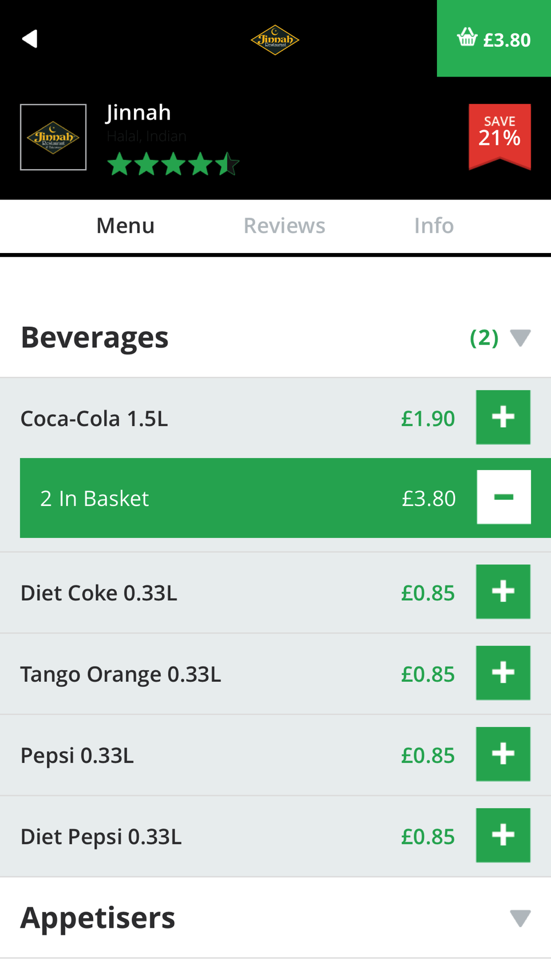Add Tango Orange 0.33L to basket
Screen dimensions: 551x980
click(503, 673)
